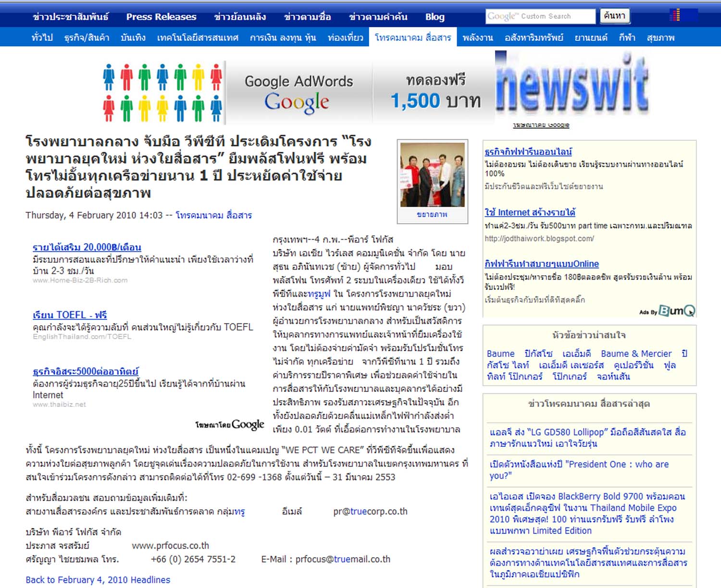Open Blog in top navigation
721x588 pixels.
(435, 17)
